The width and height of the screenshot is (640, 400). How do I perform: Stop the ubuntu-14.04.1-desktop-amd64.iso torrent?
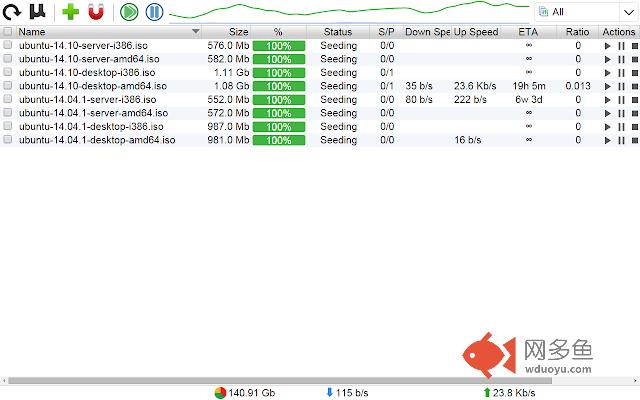[635, 140]
